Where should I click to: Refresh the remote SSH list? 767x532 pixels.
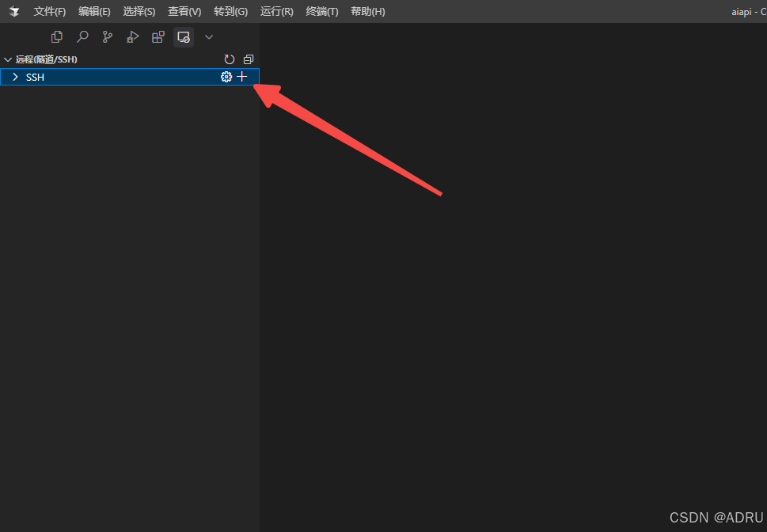229,59
